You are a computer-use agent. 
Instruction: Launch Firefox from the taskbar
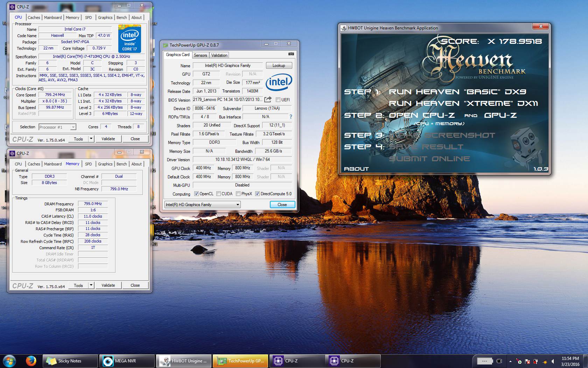[x=31, y=361]
